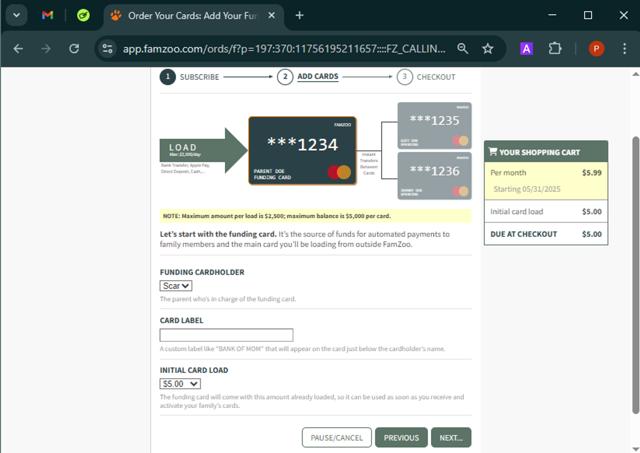Image resolution: width=640 pixels, height=453 pixels.
Task: Open the zoom magnifier in address bar
Action: click(x=462, y=49)
